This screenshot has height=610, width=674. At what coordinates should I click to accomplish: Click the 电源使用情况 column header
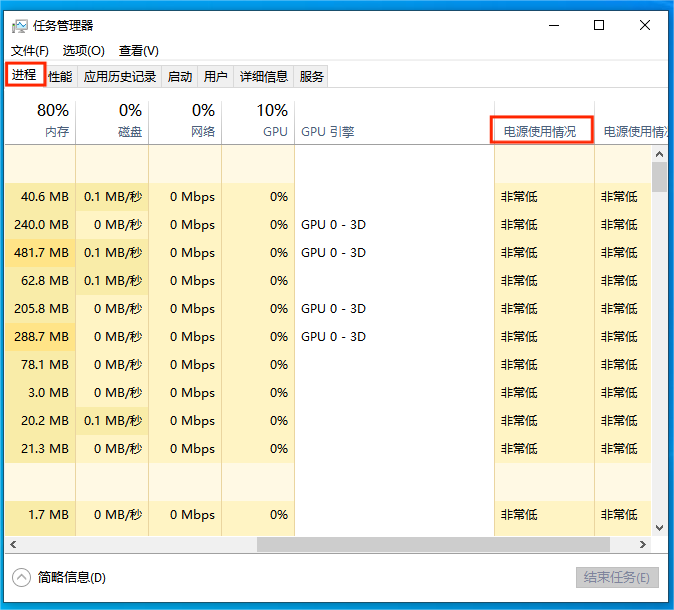[x=541, y=131]
